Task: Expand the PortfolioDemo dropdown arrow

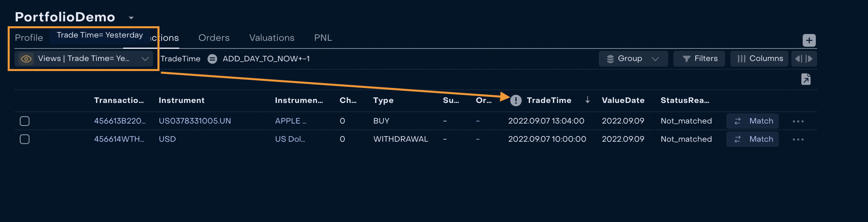Action: click(x=131, y=18)
